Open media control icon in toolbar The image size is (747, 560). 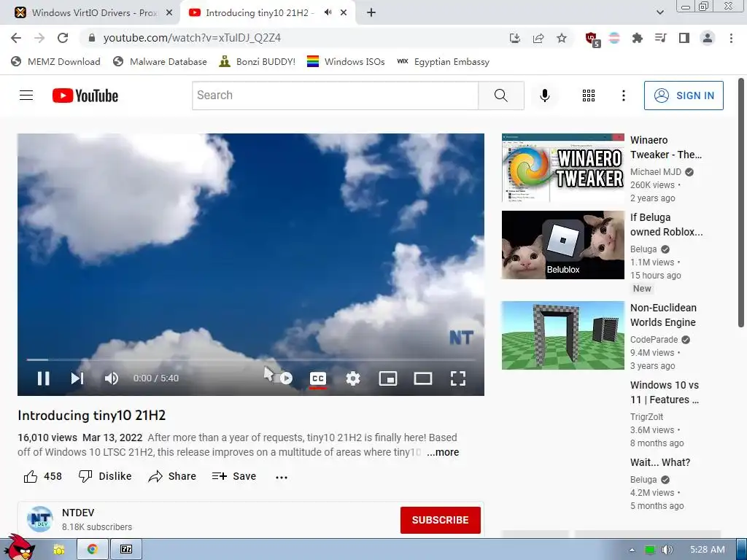point(660,38)
